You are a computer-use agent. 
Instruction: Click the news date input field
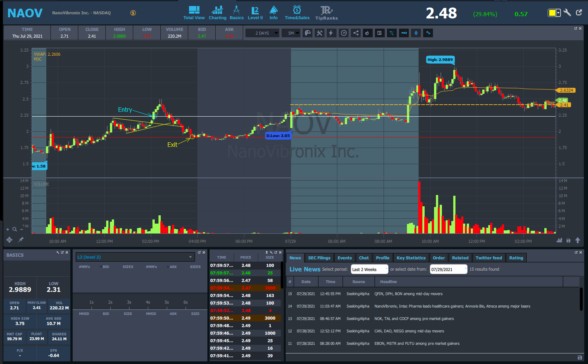448,270
